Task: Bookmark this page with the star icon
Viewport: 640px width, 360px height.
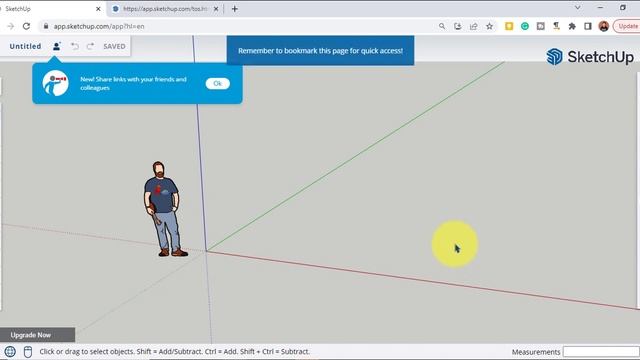Action: tap(489, 26)
